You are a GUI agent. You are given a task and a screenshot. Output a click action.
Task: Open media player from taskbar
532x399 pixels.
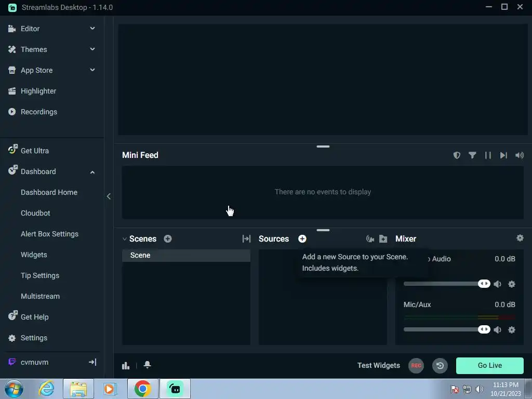coord(109,389)
